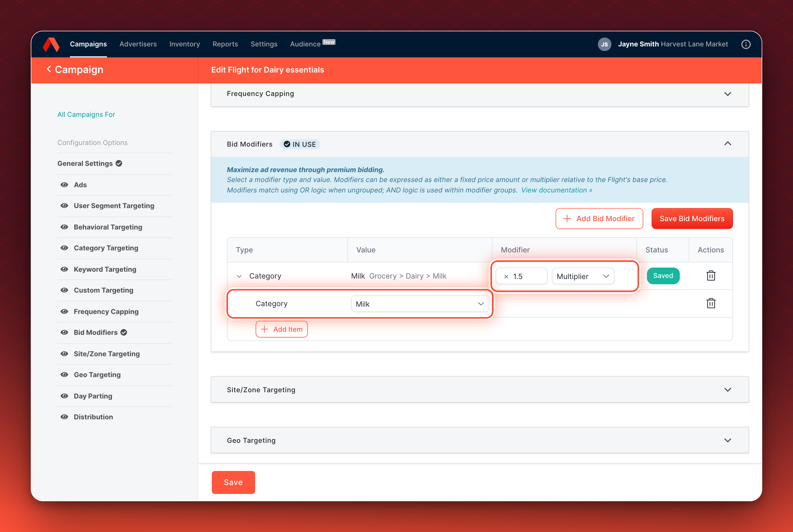Click the green Saved status badge
793x532 pixels.
(x=663, y=275)
